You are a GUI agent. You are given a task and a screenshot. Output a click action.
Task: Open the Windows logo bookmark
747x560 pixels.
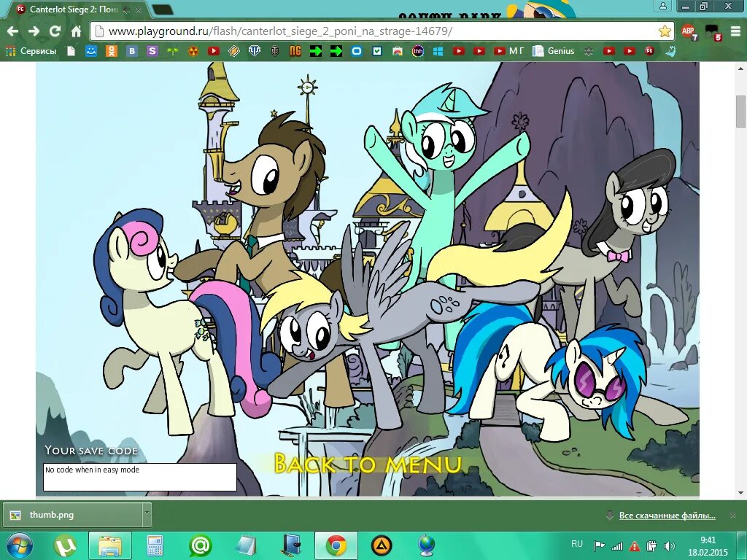[x=438, y=51]
